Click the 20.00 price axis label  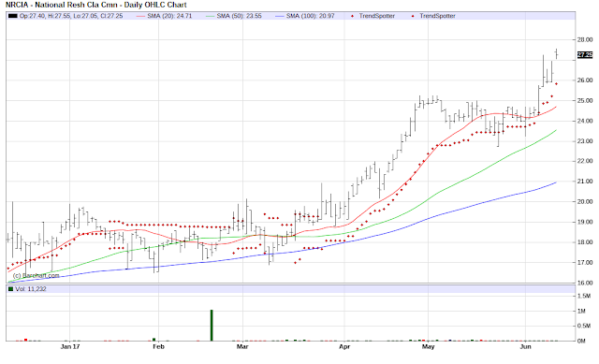coord(585,202)
